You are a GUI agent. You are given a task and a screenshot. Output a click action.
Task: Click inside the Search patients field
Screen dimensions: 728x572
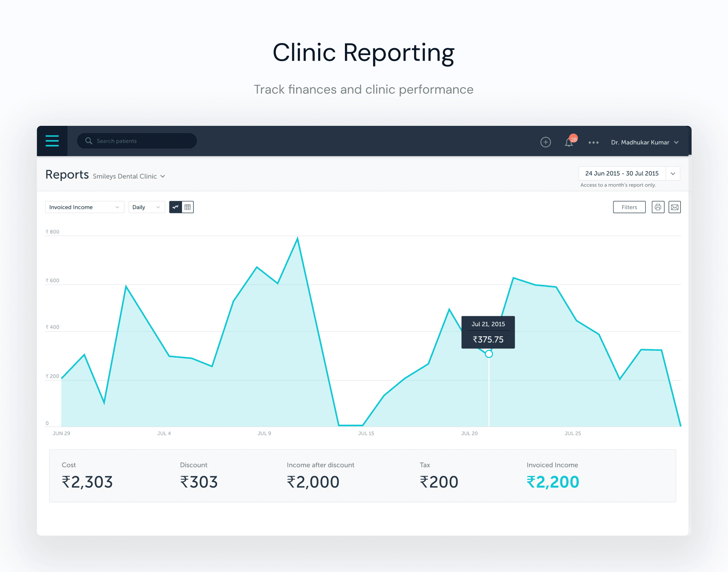(x=137, y=141)
